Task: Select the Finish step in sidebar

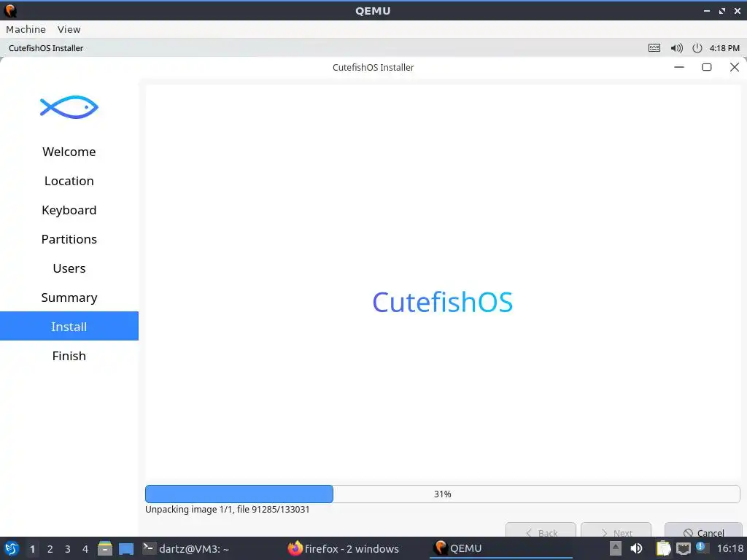Action: point(69,356)
